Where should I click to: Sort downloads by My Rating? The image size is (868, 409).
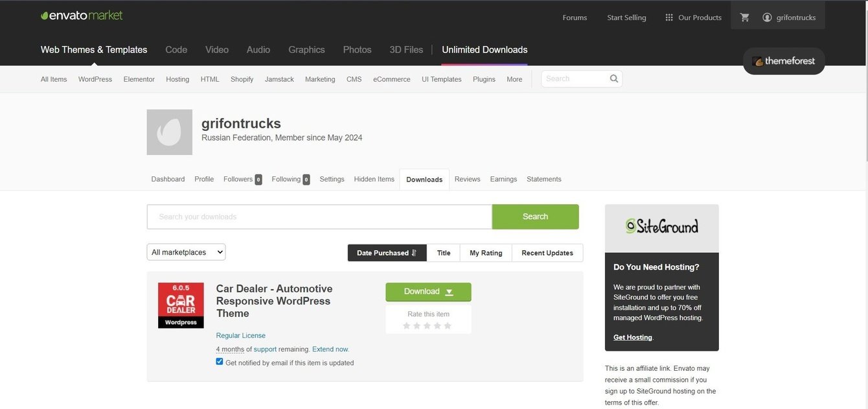[486, 253]
